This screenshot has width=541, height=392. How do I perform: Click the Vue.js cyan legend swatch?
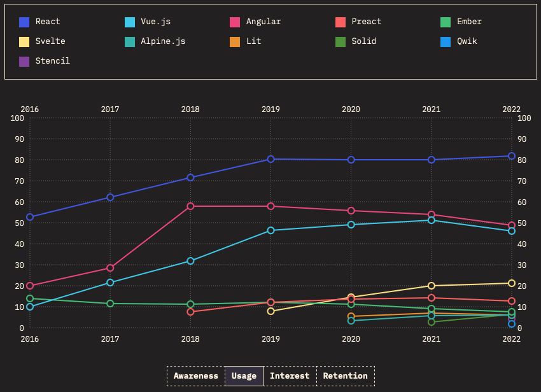pos(130,22)
